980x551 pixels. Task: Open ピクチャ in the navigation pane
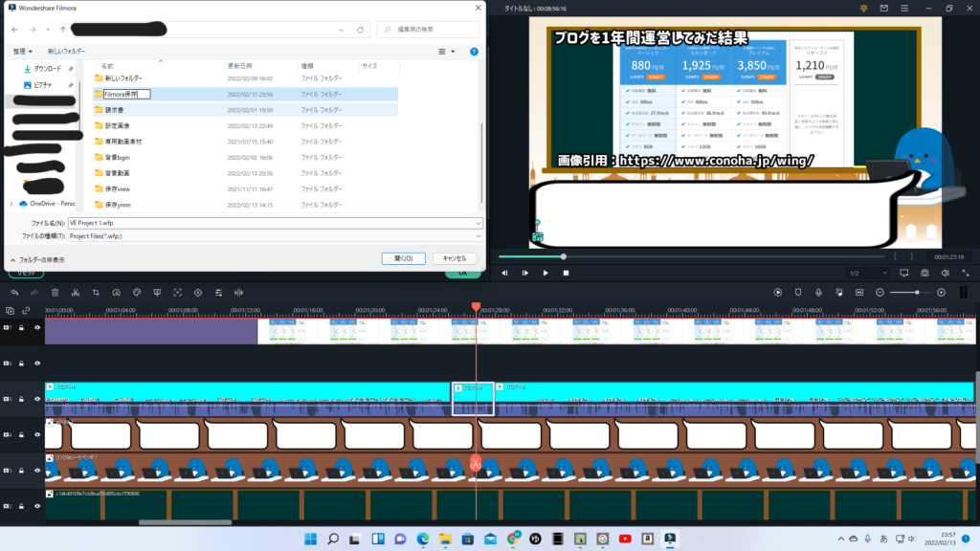pyautogui.click(x=42, y=85)
